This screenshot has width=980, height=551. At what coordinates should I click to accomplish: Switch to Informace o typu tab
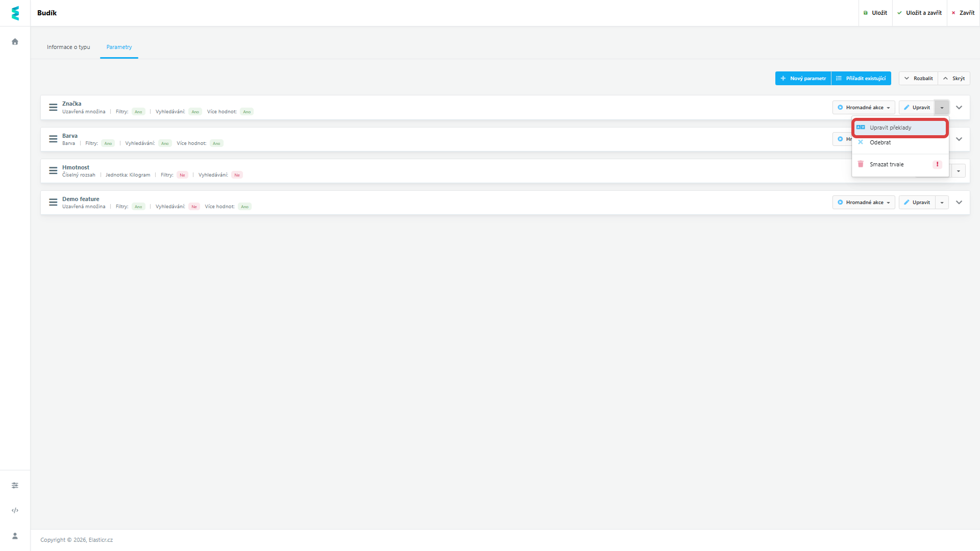tap(68, 47)
